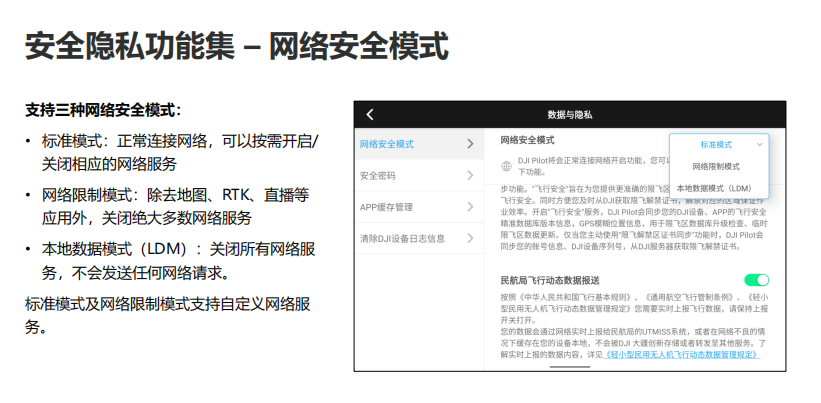Click the back arrow in the header
This screenshot has width=821, height=403.
370,115
